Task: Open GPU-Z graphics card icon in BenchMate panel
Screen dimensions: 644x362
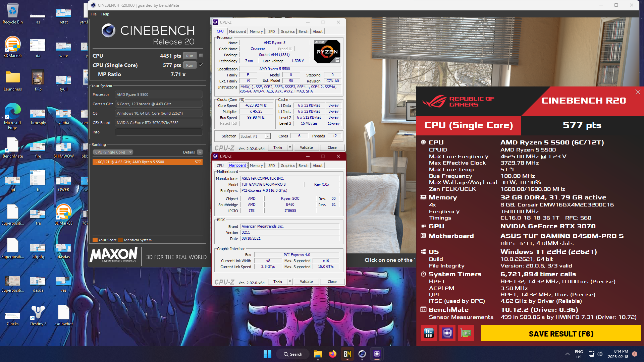Action: click(x=466, y=333)
